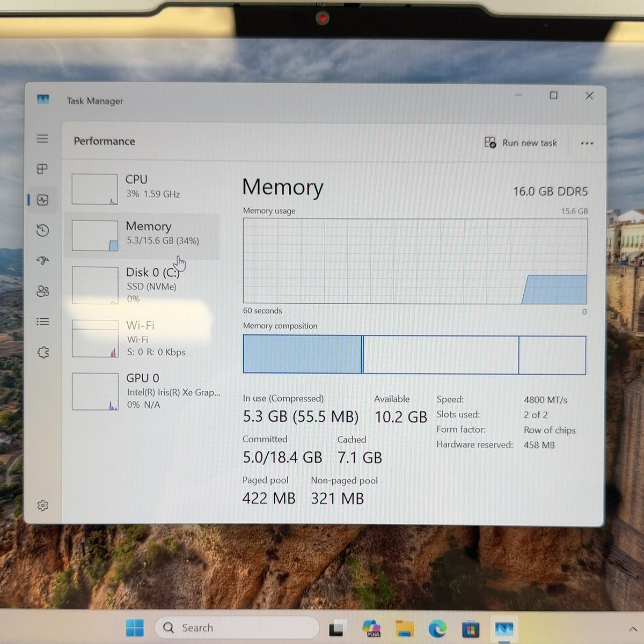Launch Microsoft Edge from the taskbar
Screen dimensions: 644x644
point(438,628)
